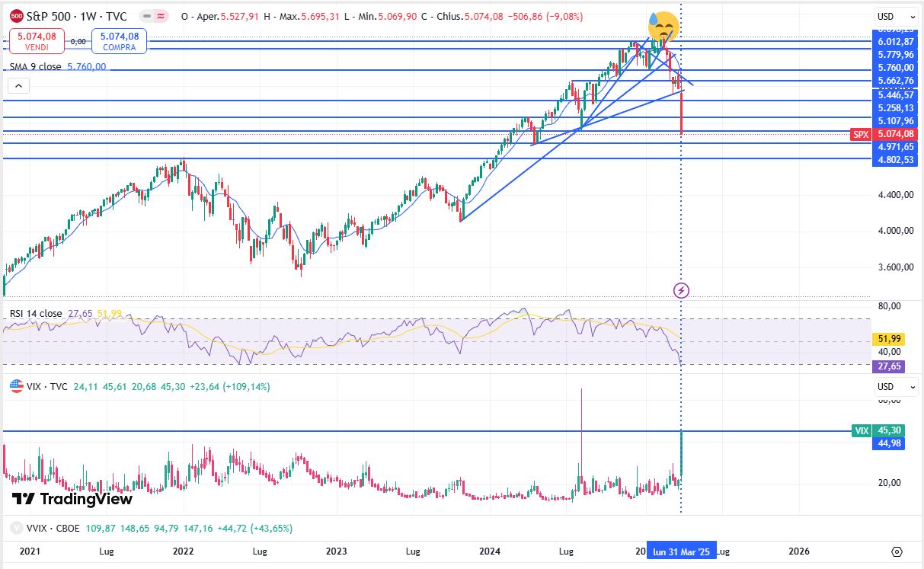This screenshot has width=924, height=569.
Task: Select the 5.107,96 horizontal line price label
Action: point(895,120)
